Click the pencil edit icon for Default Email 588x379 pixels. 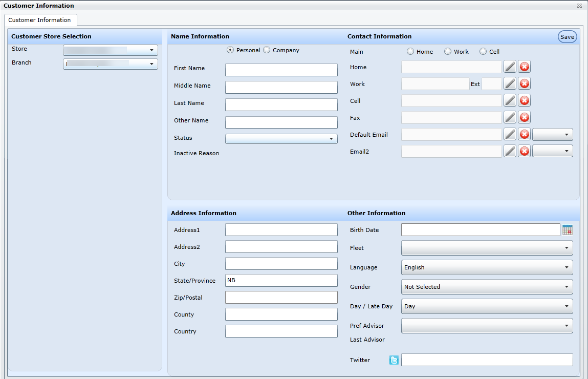[510, 134]
